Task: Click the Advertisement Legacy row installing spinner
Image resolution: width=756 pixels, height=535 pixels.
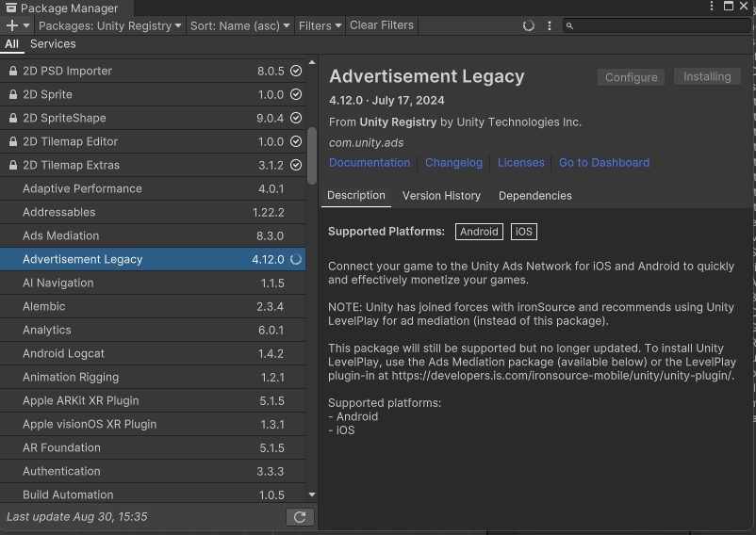Action: pyautogui.click(x=296, y=260)
